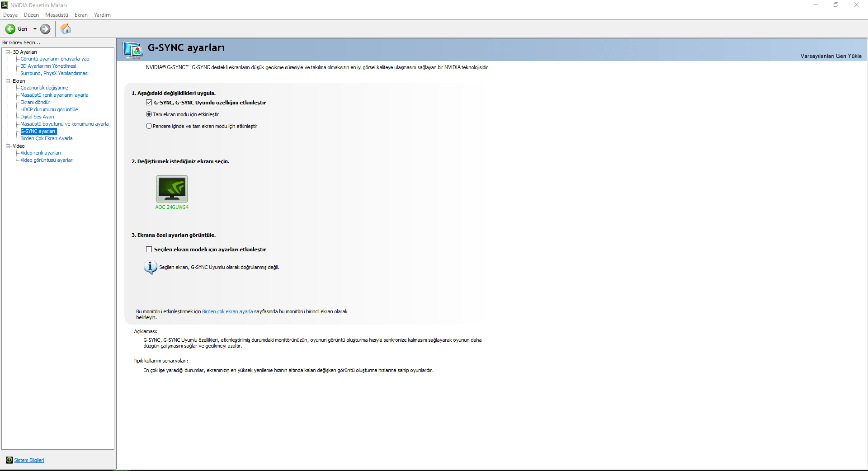Image resolution: width=868 pixels, height=471 pixels.
Task: Open the Yardım menu
Action: 102,15
